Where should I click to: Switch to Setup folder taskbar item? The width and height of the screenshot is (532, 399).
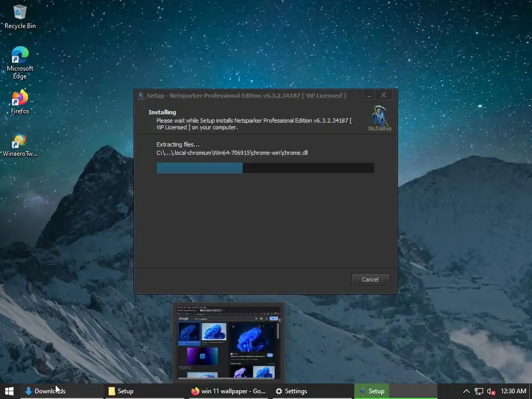point(146,391)
